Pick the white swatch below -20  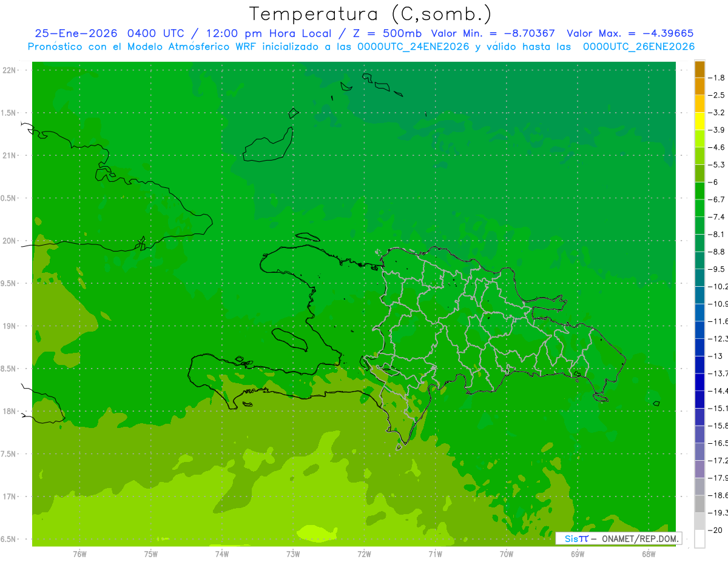[699, 538]
